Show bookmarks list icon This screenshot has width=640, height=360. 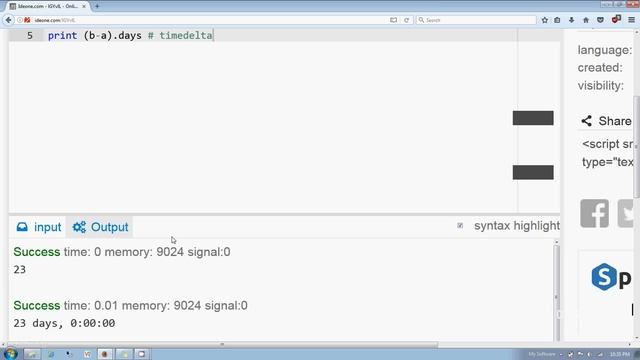pyautogui.click(x=557, y=20)
